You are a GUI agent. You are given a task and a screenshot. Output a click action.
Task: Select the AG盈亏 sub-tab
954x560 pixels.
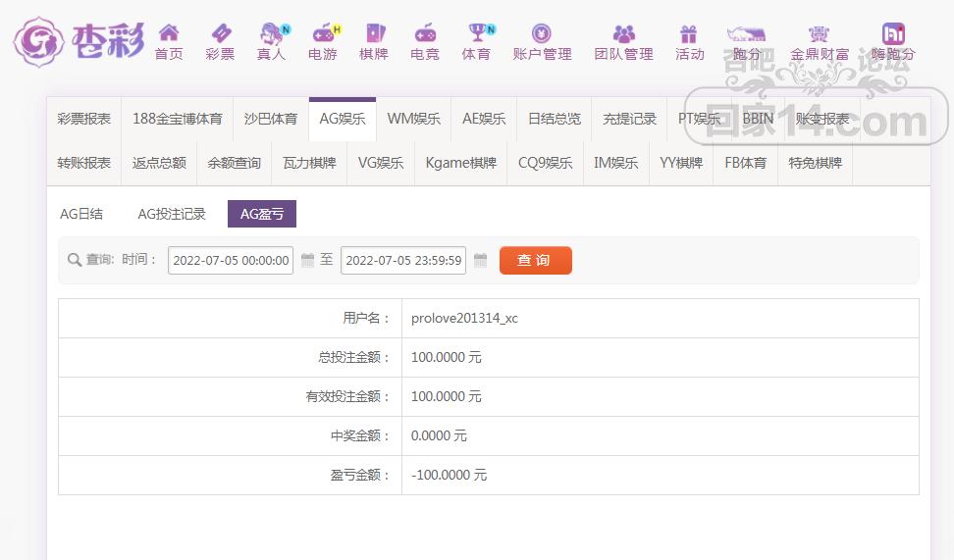pos(262,214)
